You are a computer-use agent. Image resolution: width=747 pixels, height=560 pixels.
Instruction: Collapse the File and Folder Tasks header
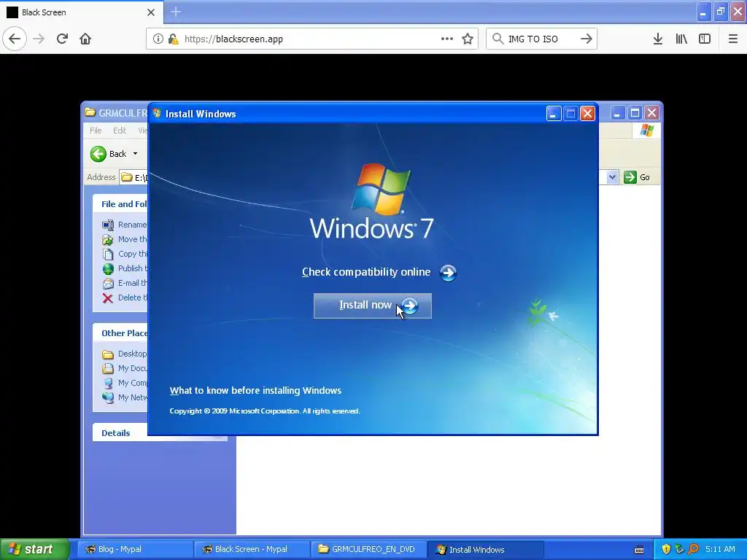click(120, 204)
